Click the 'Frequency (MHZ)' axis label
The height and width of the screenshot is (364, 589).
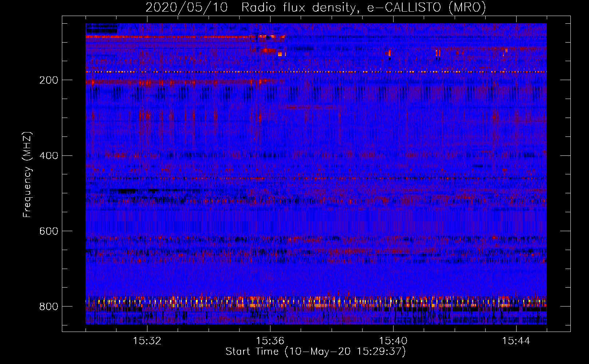click(x=27, y=174)
